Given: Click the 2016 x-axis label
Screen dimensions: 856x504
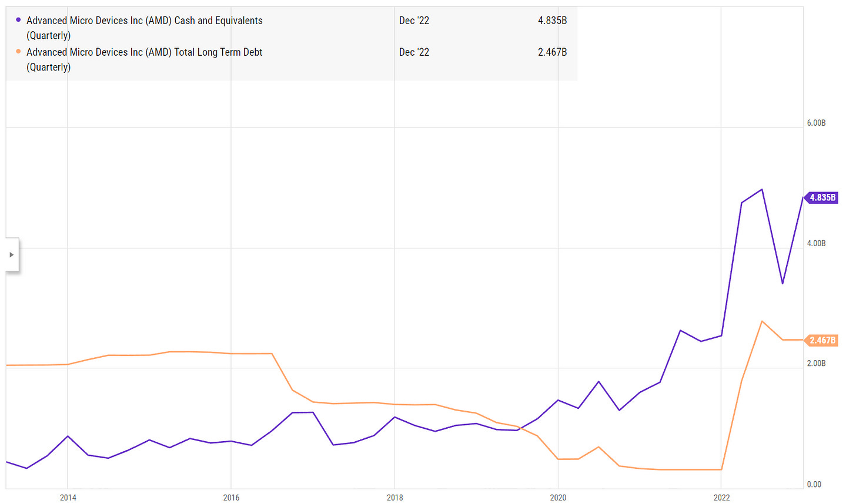Looking at the screenshot, I should click(231, 498).
